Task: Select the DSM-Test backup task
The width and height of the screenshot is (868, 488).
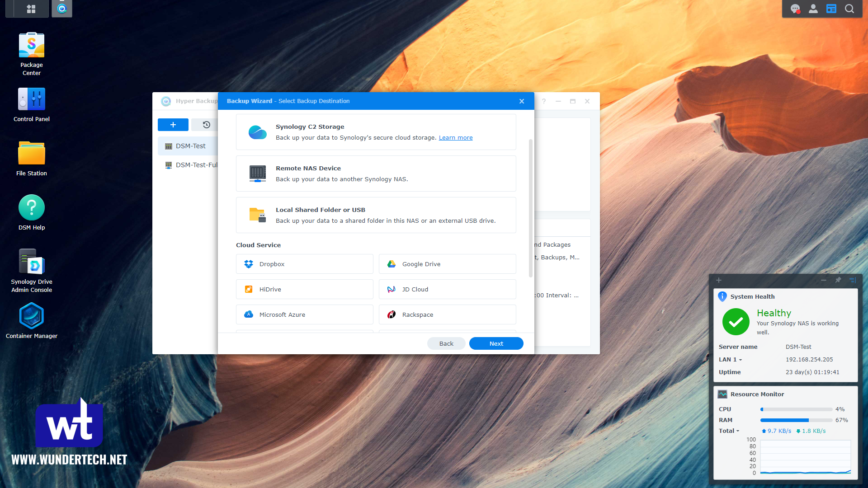Action: tap(190, 145)
